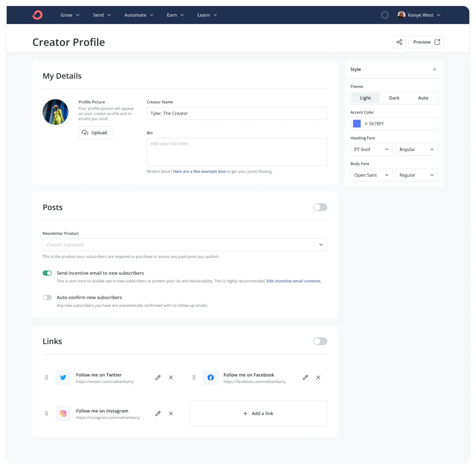Open the Automate menu

click(x=138, y=15)
